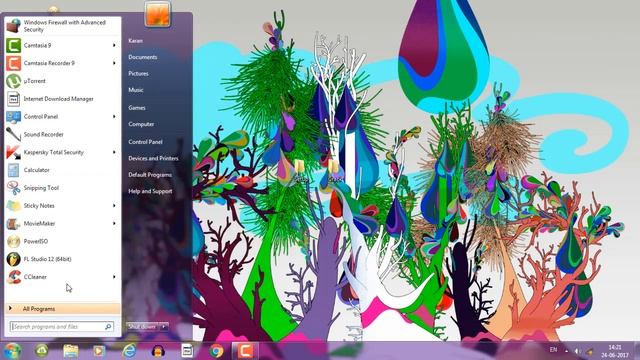This screenshot has height=360, width=640.
Task: Open Documents in Start menu
Action: [142, 57]
